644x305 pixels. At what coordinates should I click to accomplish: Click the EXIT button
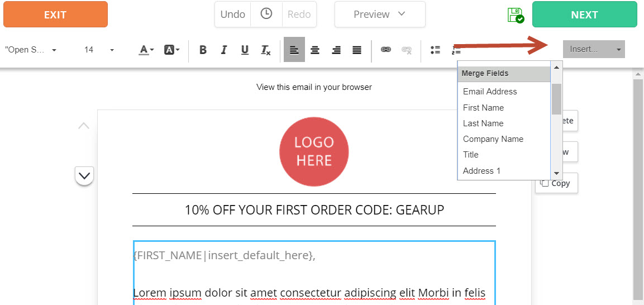tap(55, 15)
